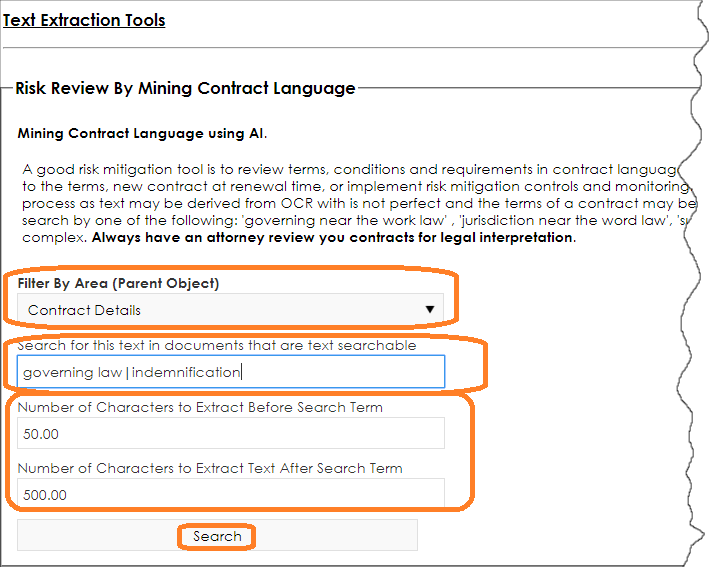717x567 pixels.
Task: Click the 'Search for this text in documents' label
Action: 217,345
